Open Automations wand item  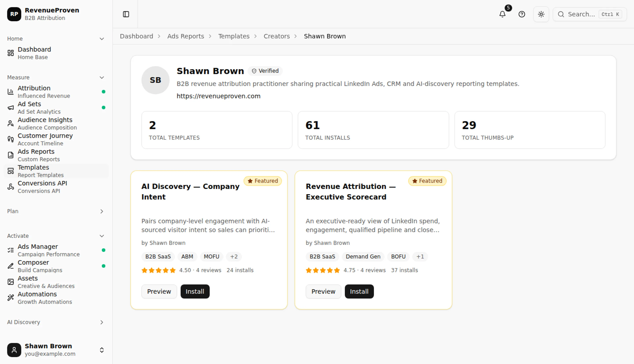(x=56, y=298)
